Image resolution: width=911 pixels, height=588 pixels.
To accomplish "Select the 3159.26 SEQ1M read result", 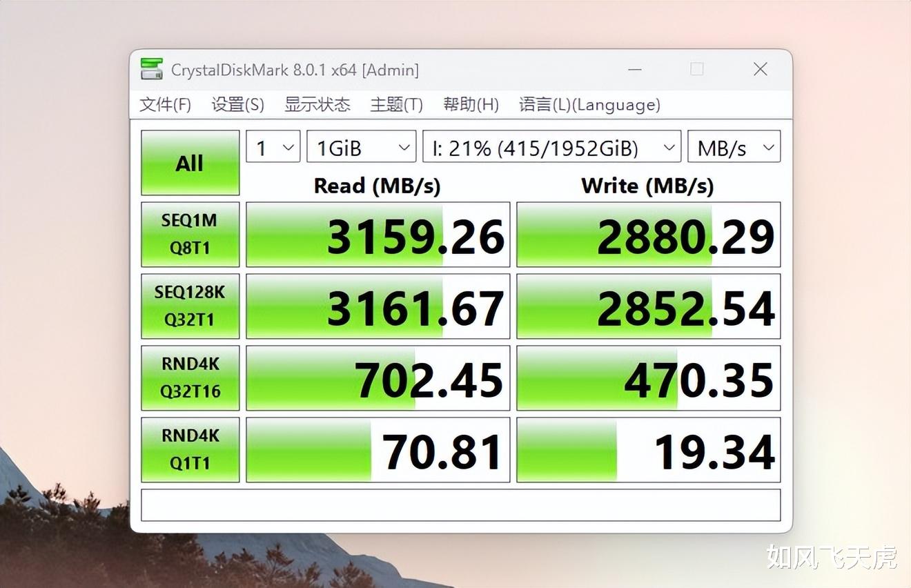I will click(378, 235).
